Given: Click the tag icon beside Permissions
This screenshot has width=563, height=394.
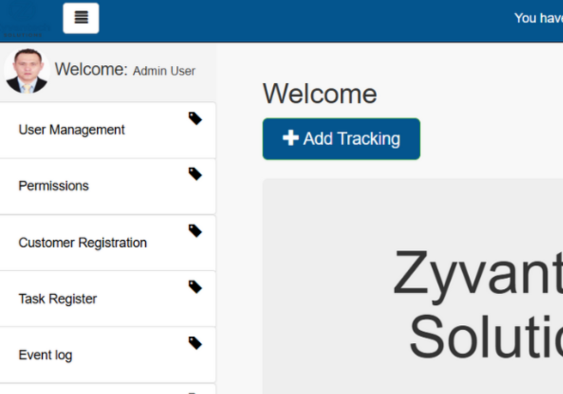Looking at the screenshot, I should coord(195,174).
